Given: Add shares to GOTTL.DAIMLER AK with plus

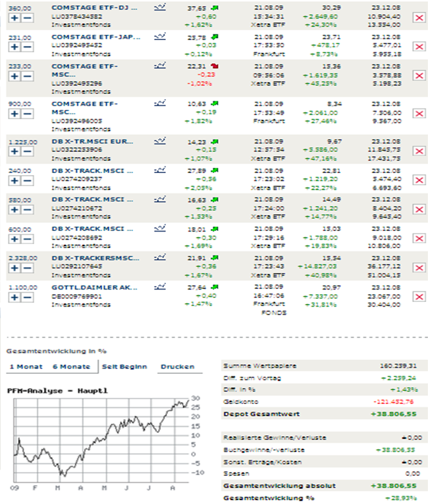Looking at the screenshot, I should (14, 297).
